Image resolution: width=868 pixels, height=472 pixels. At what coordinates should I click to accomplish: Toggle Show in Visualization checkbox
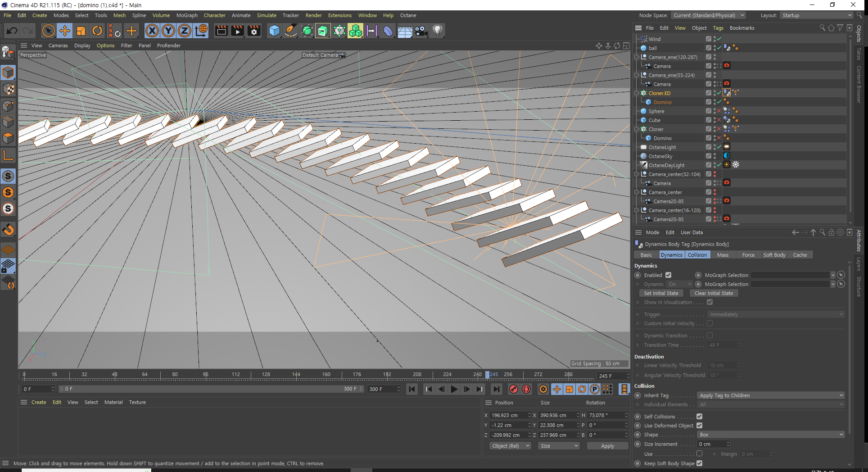(710, 302)
